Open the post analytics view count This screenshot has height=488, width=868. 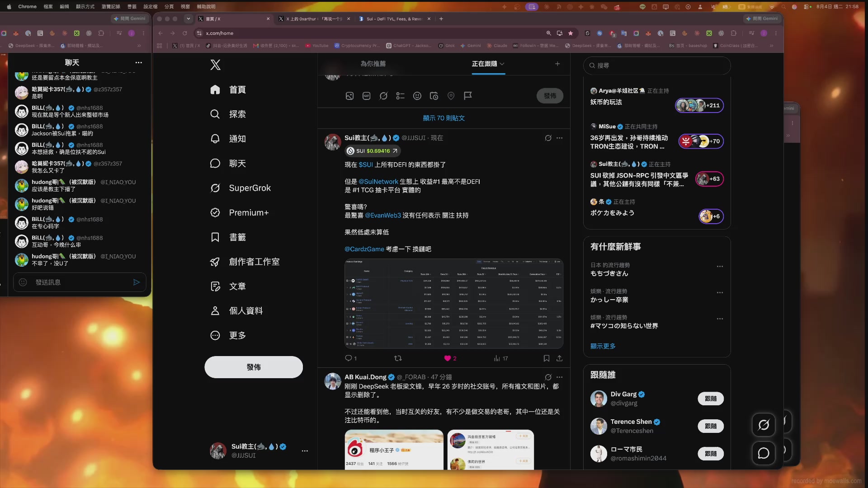pos(501,358)
